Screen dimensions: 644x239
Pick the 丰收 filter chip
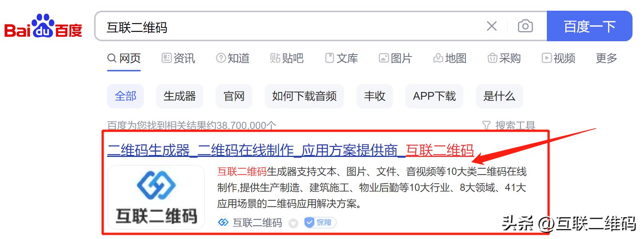point(375,96)
